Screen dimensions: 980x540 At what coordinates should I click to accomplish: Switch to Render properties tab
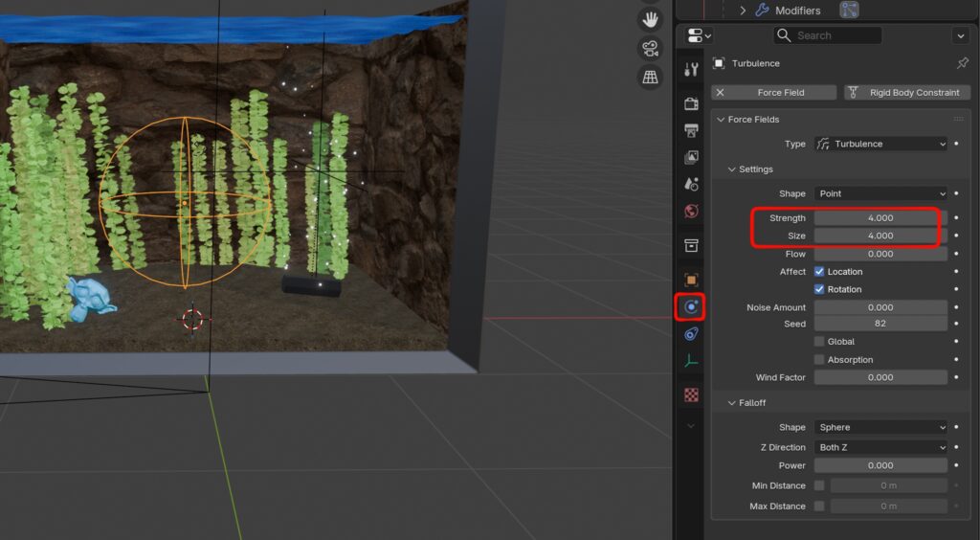[x=691, y=103]
